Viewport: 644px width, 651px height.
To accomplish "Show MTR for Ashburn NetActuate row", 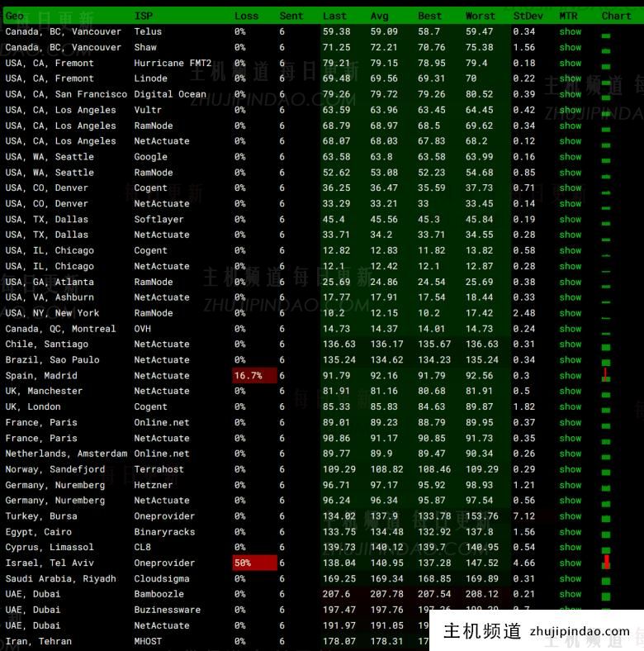I will 571,297.
